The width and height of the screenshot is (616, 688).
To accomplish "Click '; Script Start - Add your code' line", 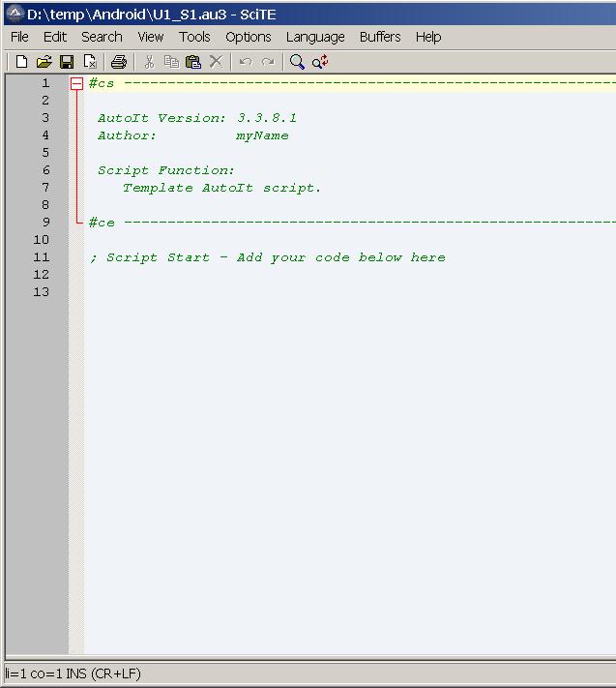I will pyautogui.click(x=268, y=257).
